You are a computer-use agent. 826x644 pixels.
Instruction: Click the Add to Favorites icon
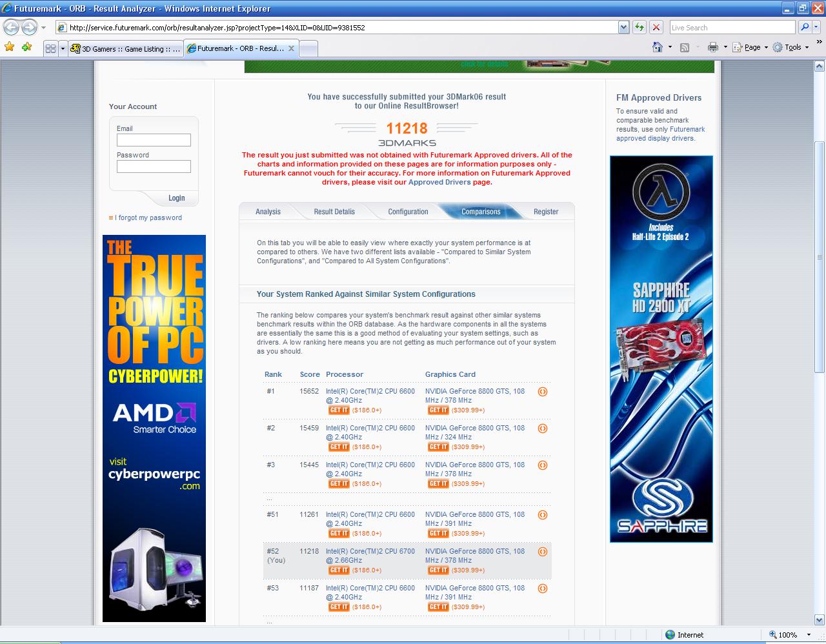coord(26,47)
